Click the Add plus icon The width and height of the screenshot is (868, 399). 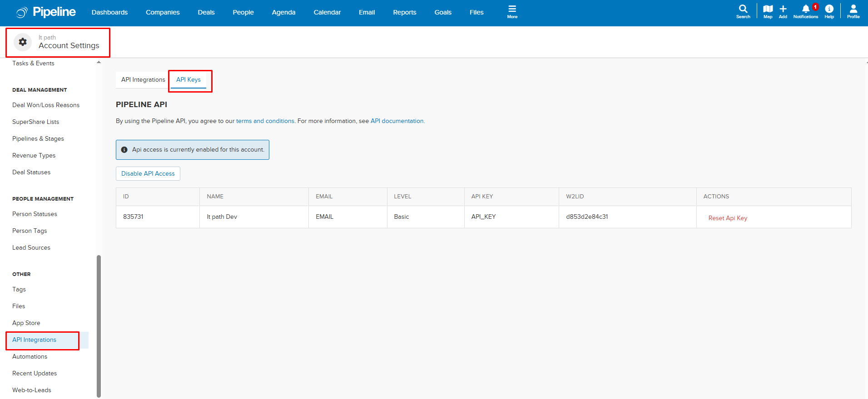tap(783, 9)
